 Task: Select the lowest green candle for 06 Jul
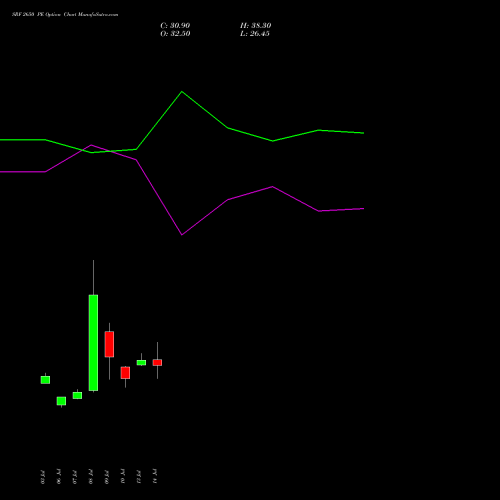pos(61,401)
